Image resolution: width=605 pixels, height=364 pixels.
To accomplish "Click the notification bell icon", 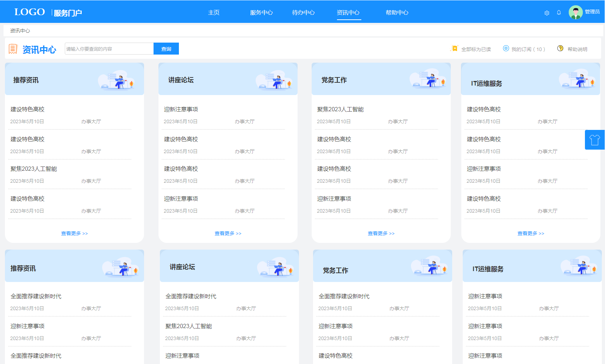I will 559,13.
